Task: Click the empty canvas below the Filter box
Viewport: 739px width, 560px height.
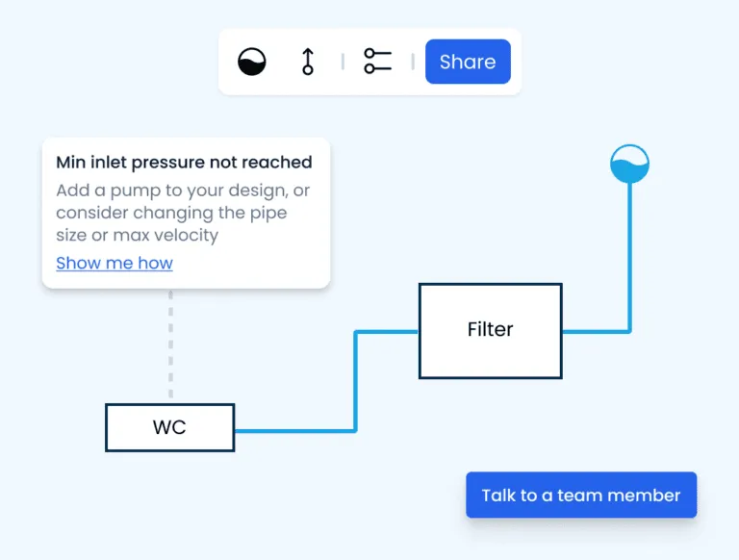Action: tap(491, 423)
